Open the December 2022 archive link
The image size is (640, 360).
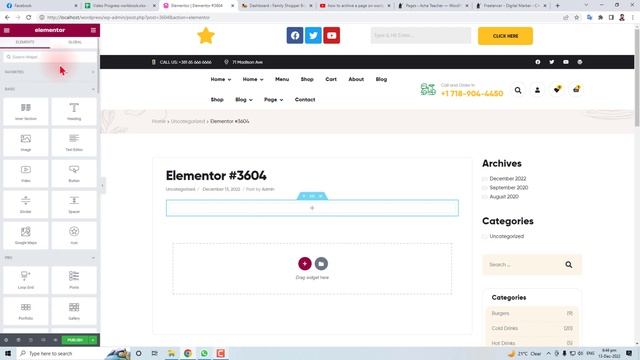(508, 179)
